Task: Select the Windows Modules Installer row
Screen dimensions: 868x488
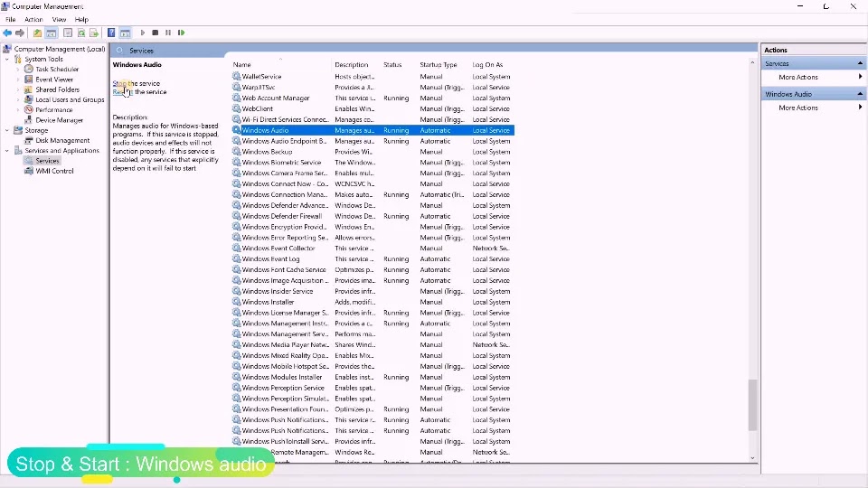Action: click(x=373, y=378)
